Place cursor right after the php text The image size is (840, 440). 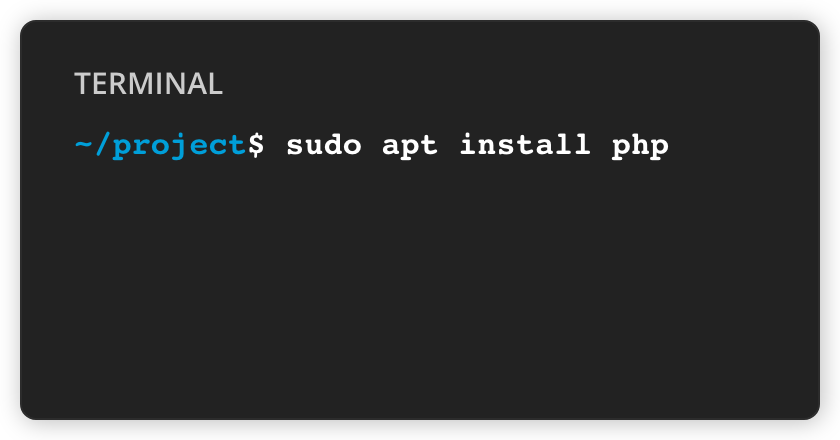[x=670, y=145]
